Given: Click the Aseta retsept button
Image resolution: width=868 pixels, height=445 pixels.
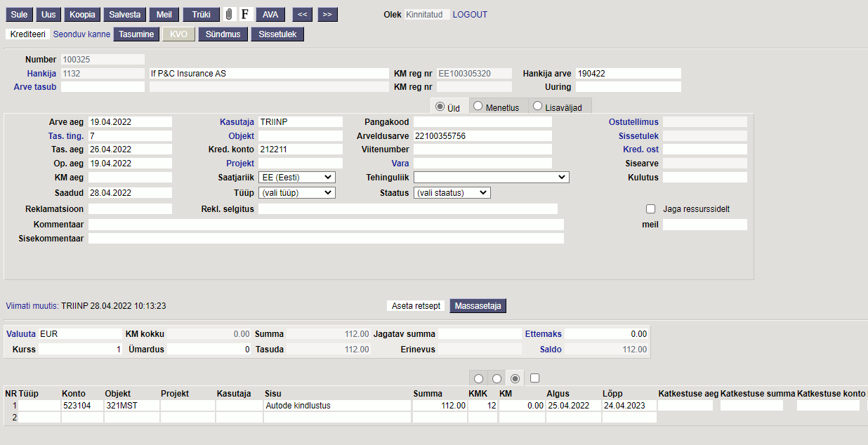Looking at the screenshot, I should pos(416,306).
